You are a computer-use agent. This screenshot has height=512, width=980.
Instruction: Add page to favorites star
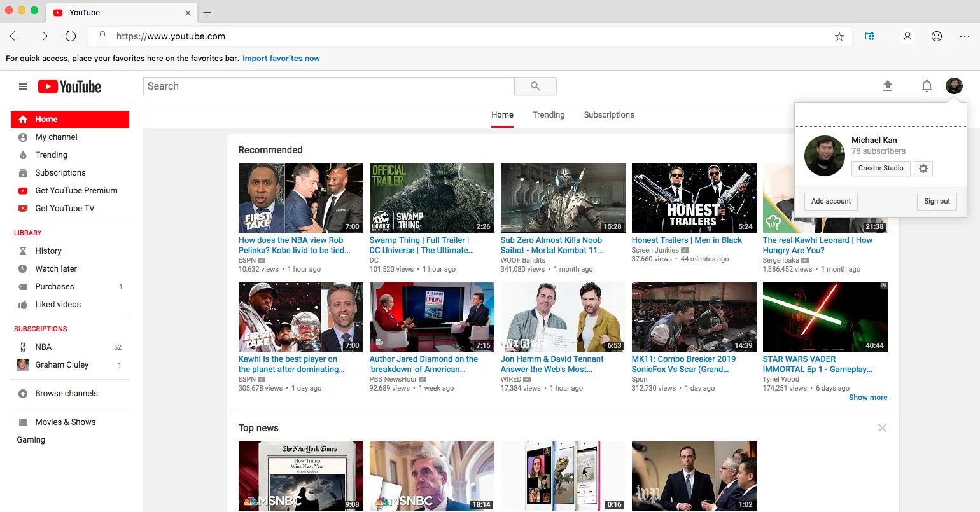tap(839, 36)
